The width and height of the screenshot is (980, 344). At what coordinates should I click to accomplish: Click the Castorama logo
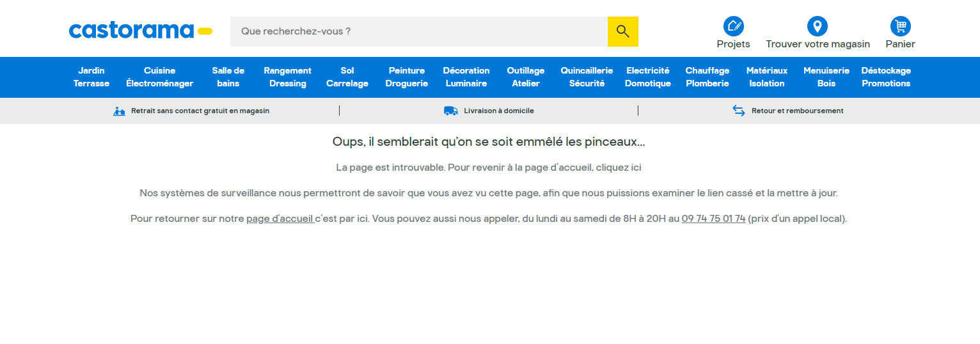141,31
